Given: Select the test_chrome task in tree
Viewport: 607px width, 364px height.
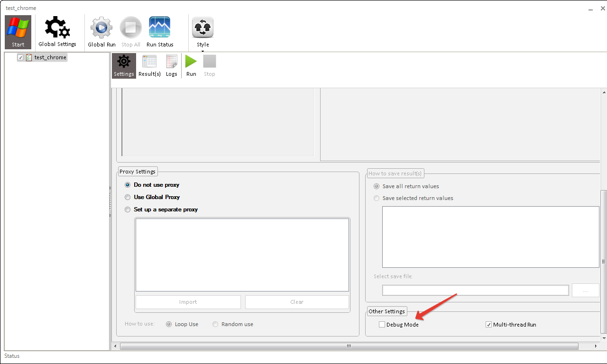Looking at the screenshot, I should click(x=50, y=57).
